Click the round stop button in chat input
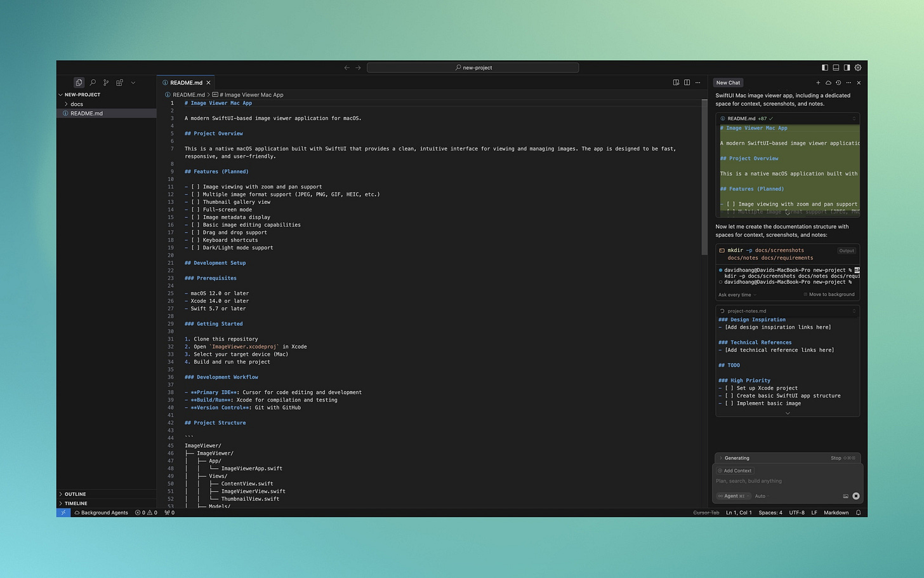 tap(855, 496)
